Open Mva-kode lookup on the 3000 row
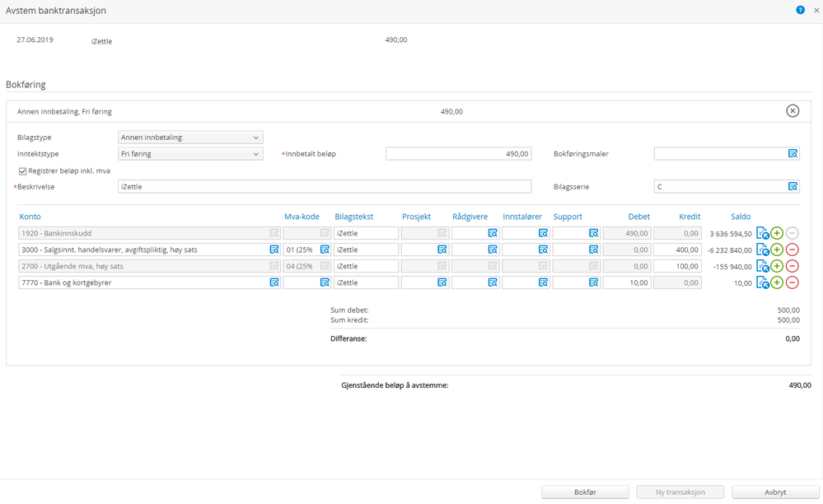The height and width of the screenshot is (504, 823). (x=325, y=250)
